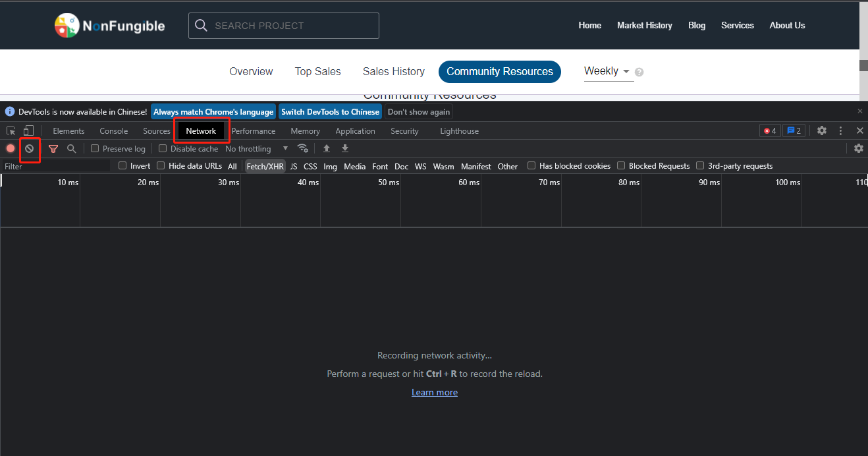Open the No throttling dropdown
The image size is (868, 456).
click(257, 149)
